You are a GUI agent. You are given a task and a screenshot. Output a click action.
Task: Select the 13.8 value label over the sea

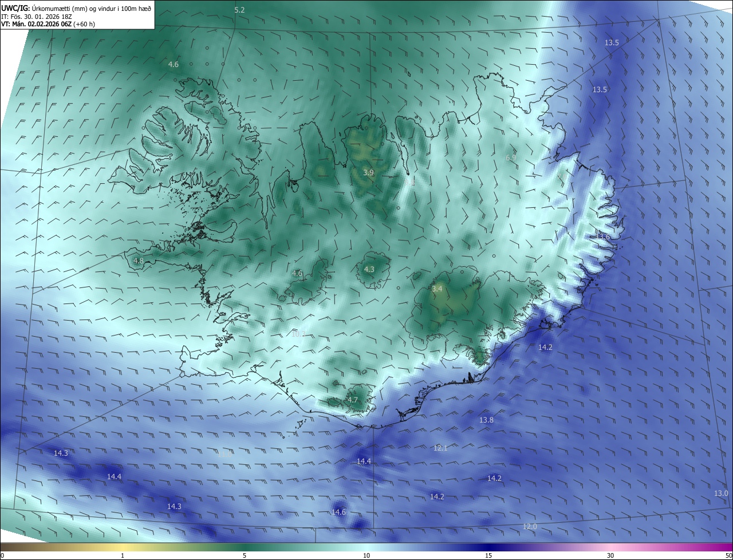(x=486, y=420)
